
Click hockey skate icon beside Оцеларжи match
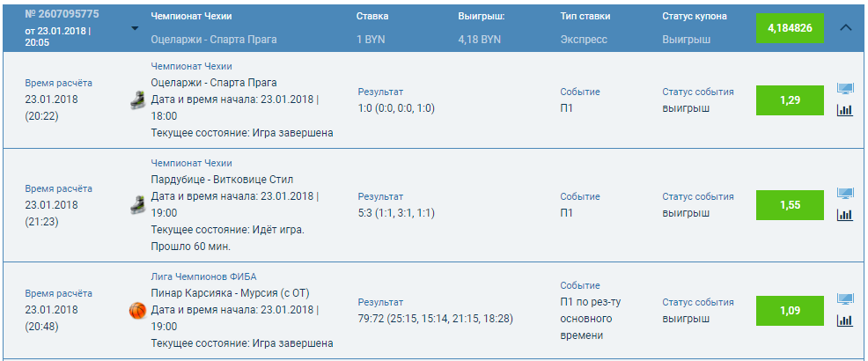pos(136,100)
